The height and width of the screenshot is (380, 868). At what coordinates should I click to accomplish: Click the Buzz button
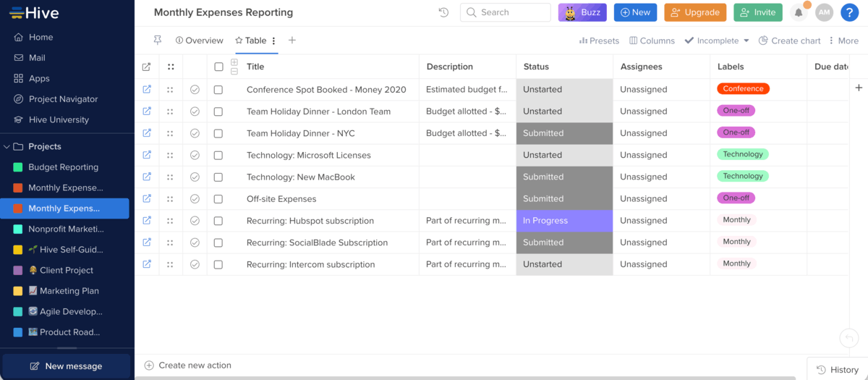point(582,12)
